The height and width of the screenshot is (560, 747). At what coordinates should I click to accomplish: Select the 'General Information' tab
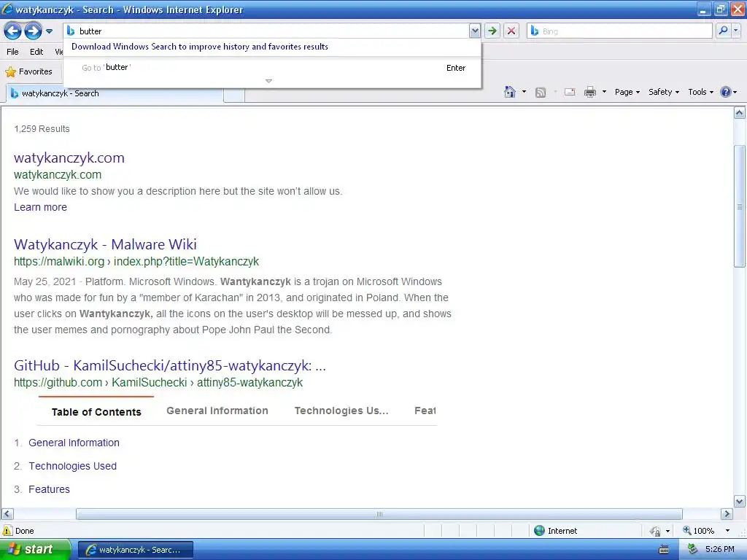217,411
